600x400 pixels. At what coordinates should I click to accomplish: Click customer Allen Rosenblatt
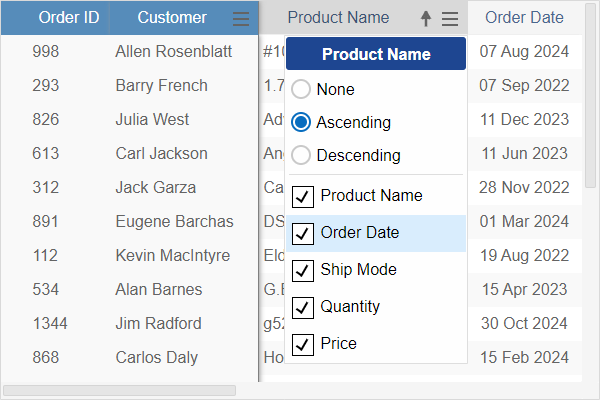pos(174,51)
